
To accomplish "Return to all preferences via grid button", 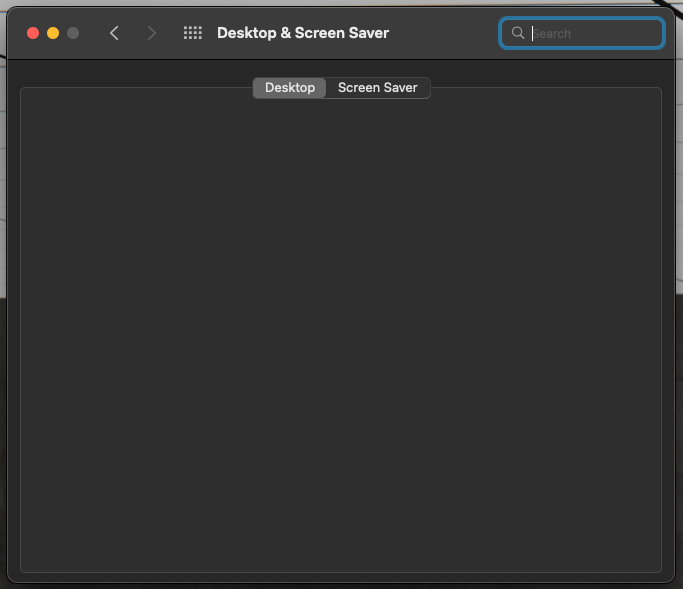I will [193, 33].
